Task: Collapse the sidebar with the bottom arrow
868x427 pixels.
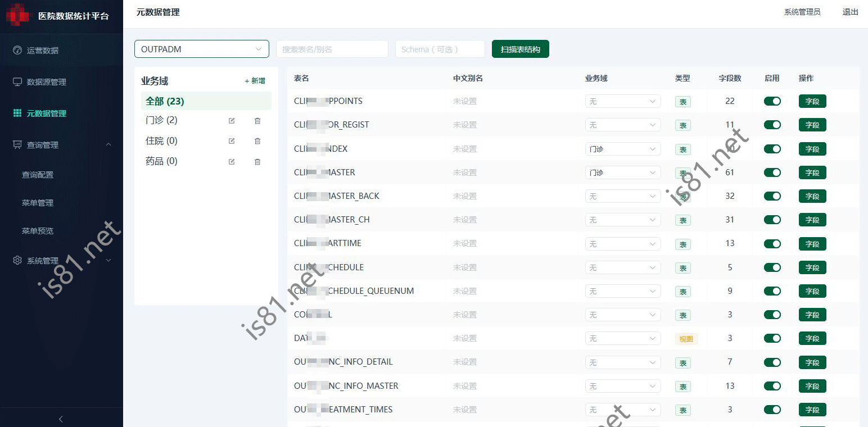Action: 61,419
